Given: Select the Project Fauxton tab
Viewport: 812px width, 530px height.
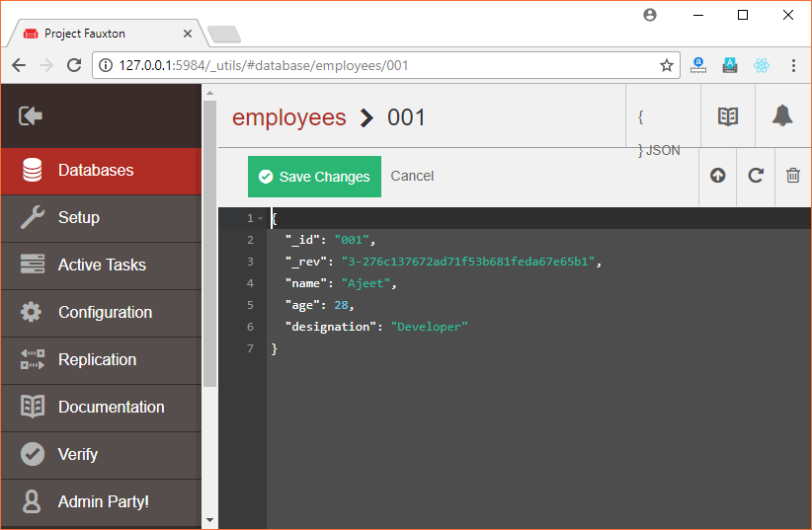Looking at the screenshot, I should (x=108, y=34).
